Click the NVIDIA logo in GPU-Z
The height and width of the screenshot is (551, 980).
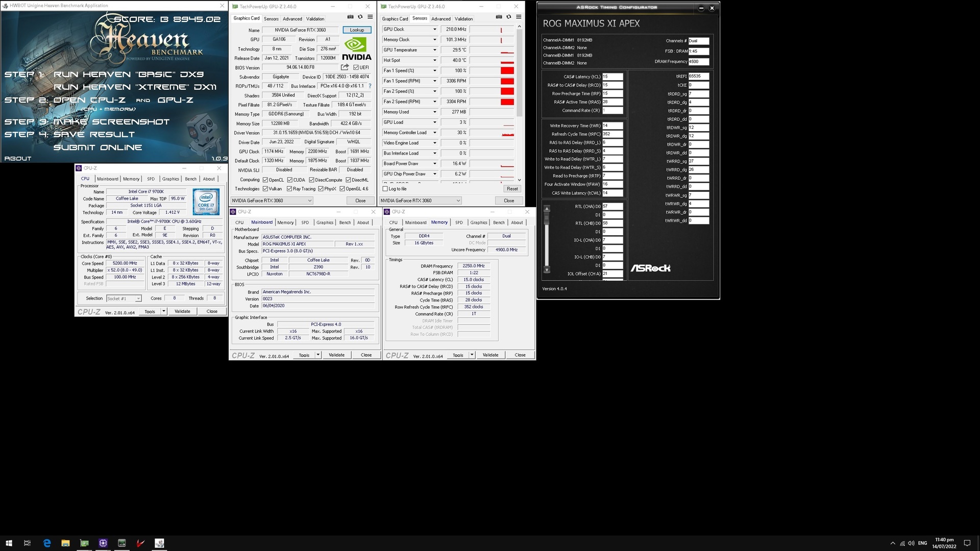(356, 49)
